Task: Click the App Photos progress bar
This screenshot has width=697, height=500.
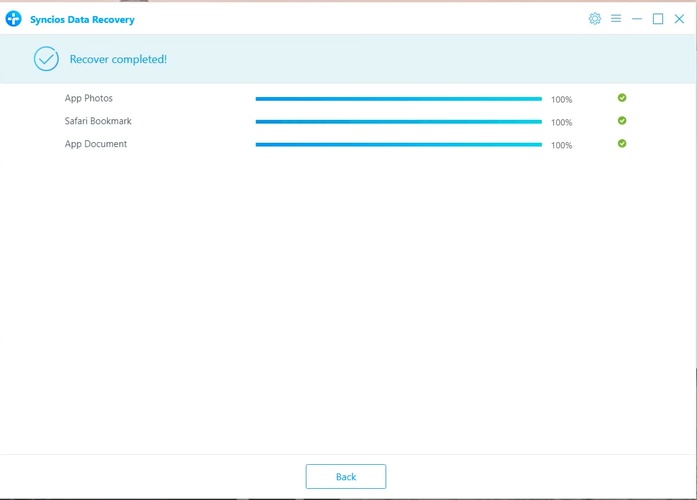Action: [x=399, y=99]
